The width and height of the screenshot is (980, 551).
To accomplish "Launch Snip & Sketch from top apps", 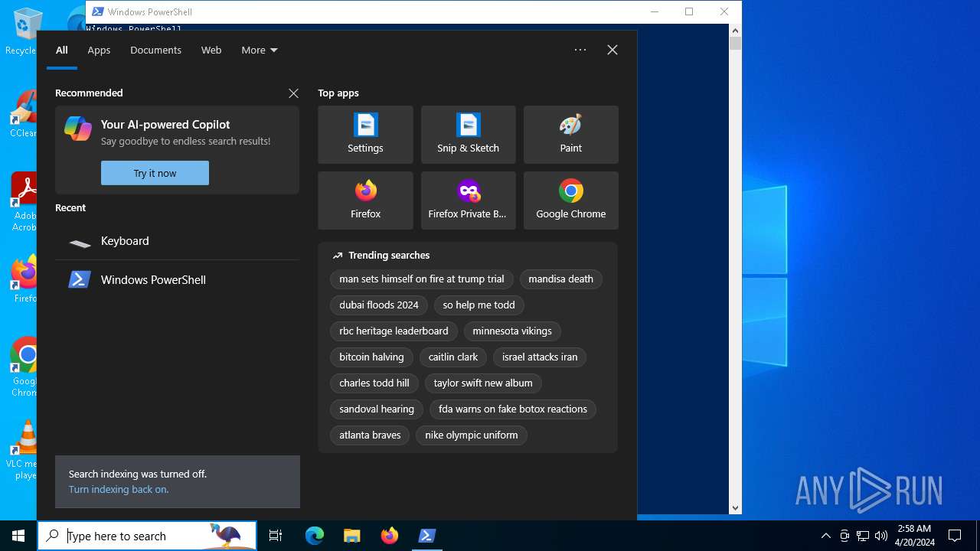I will point(468,135).
